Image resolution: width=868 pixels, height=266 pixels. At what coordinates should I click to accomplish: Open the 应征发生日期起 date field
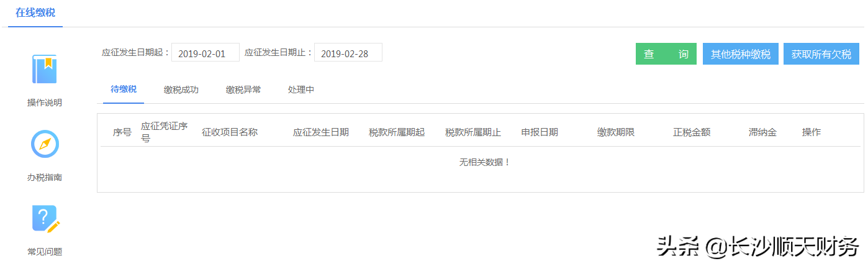coord(206,53)
